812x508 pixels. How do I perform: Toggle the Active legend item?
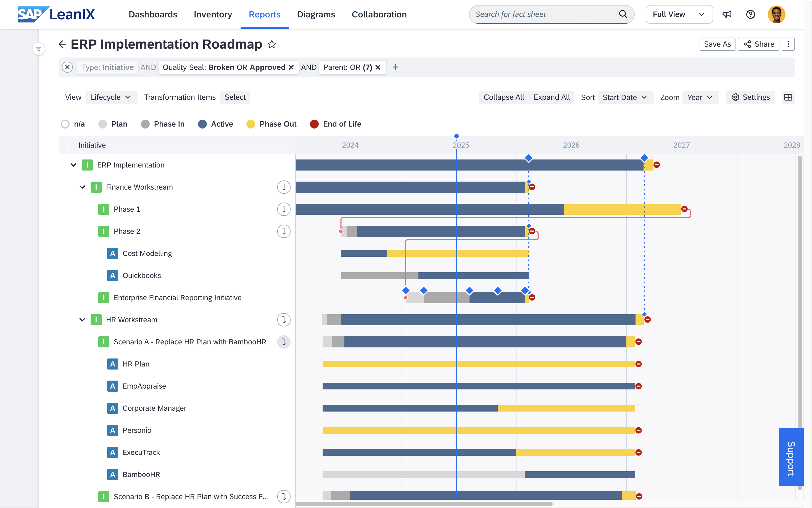(215, 124)
